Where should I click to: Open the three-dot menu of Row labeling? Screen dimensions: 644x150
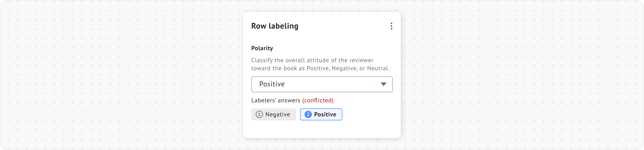(391, 26)
